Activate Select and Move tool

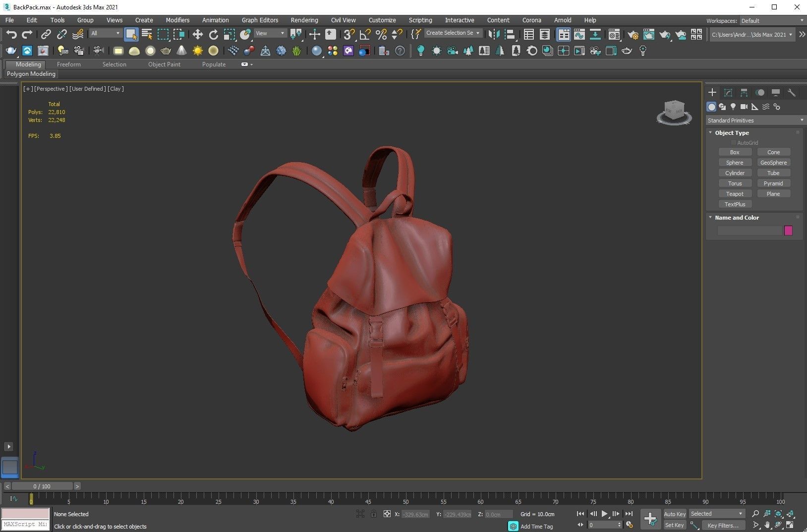(198, 34)
